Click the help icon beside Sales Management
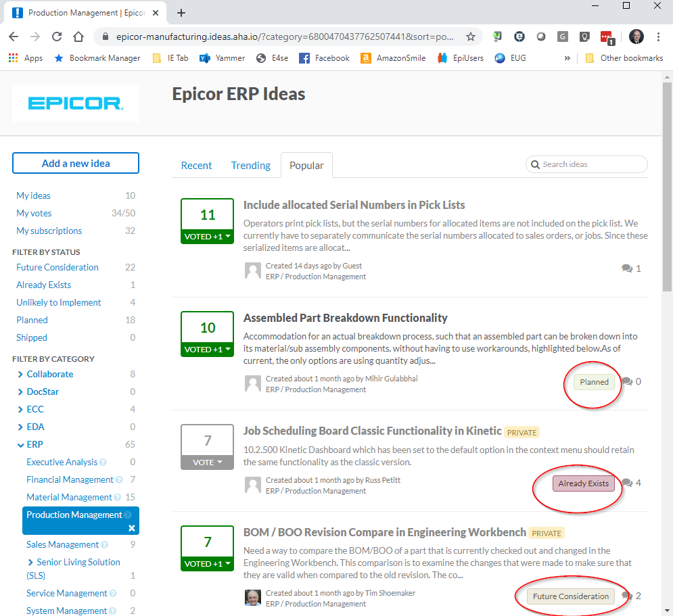This screenshot has width=673, height=616. tap(104, 545)
